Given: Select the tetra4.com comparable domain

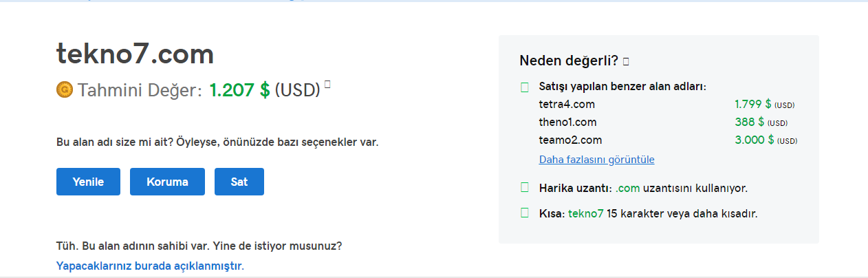Looking at the screenshot, I should (567, 105).
